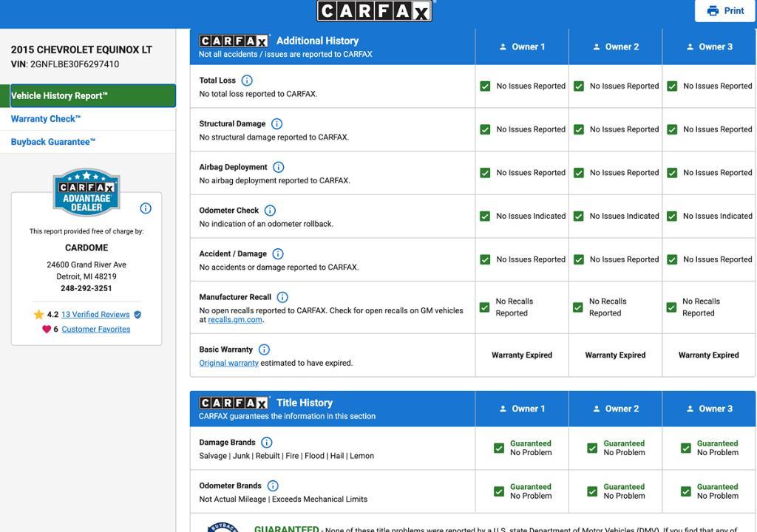The image size is (757, 532).
Task: Click Owner 3 header in Additional History
Action: pos(709,47)
